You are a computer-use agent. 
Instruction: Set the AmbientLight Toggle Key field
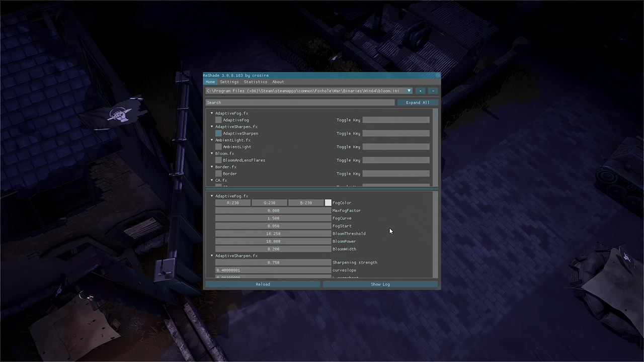(x=396, y=147)
